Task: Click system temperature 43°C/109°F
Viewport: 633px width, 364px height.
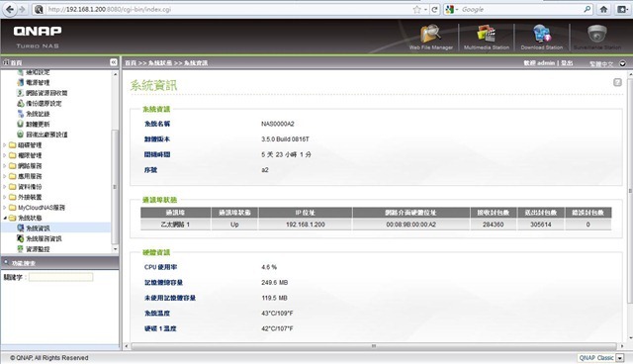Action: (x=277, y=314)
